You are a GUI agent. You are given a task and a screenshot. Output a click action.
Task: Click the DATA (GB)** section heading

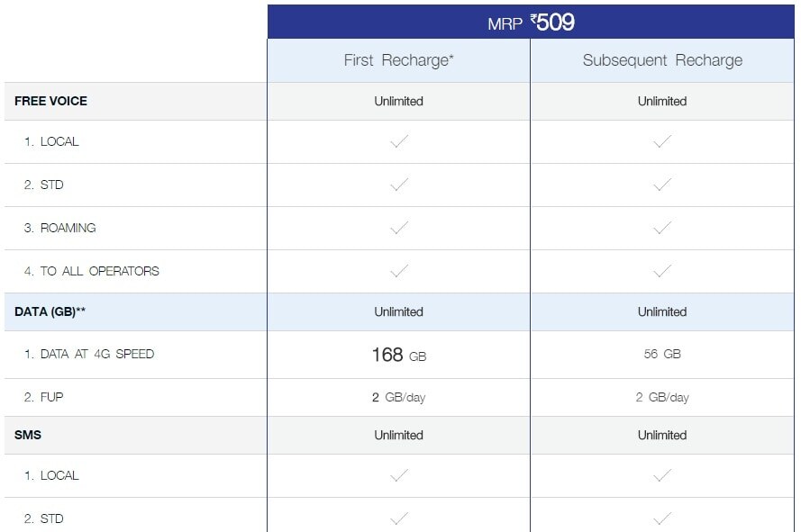coord(50,311)
